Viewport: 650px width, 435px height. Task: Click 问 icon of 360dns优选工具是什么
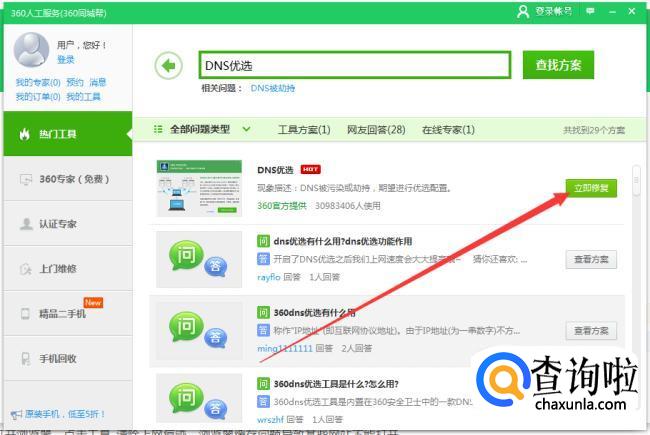[263, 384]
